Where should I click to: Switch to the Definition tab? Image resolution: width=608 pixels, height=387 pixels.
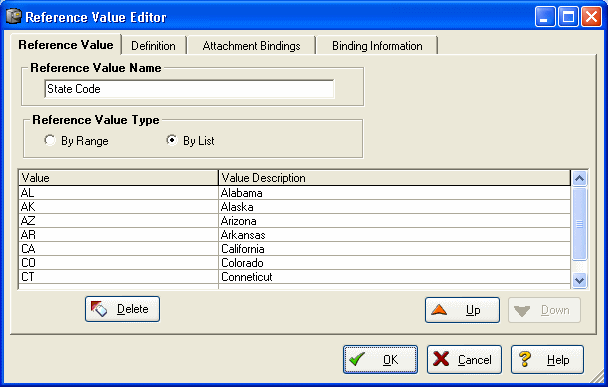[x=153, y=46]
